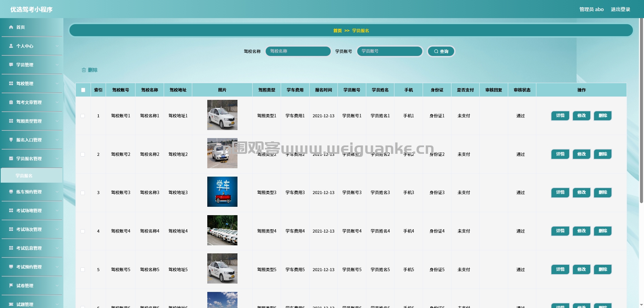Expand the 驾照类型管理 menu chevron
This screenshot has height=308, width=644.
[57, 121]
